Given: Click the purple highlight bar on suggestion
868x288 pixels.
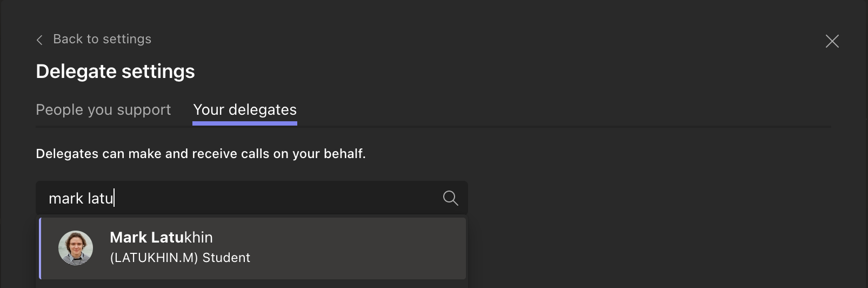Looking at the screenshot, I should 41,248.
